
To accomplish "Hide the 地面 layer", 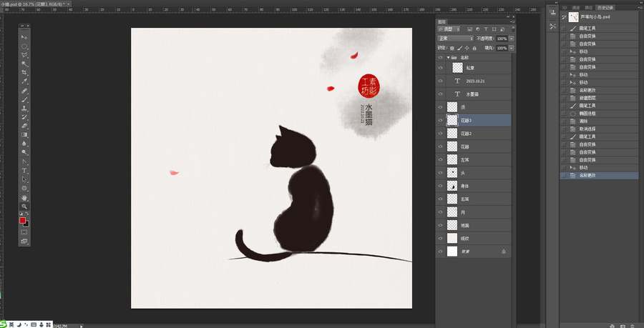I will coord(441,226).
